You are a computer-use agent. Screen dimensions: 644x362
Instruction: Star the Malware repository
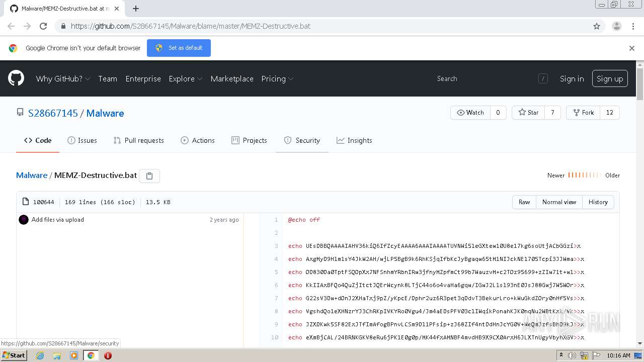pos(528,113)
